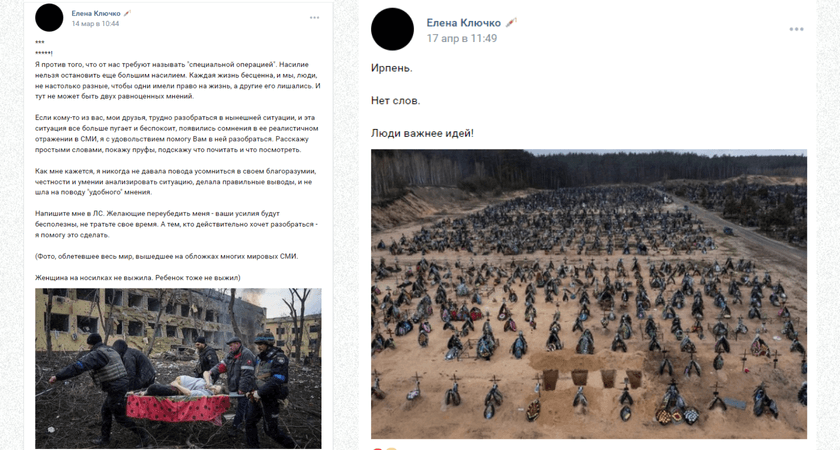Click the avatar on the 17 апр post

pyautogui.click(x=392, y=29)
